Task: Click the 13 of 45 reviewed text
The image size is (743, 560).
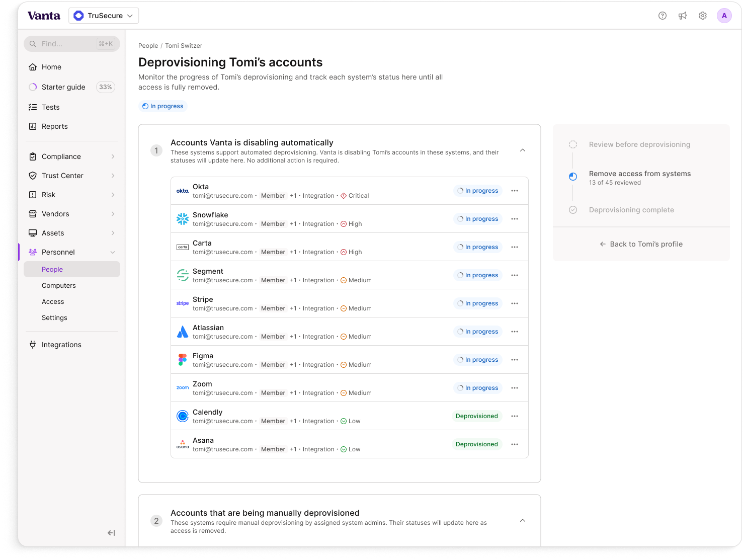Action: click(x=615, y=183)
